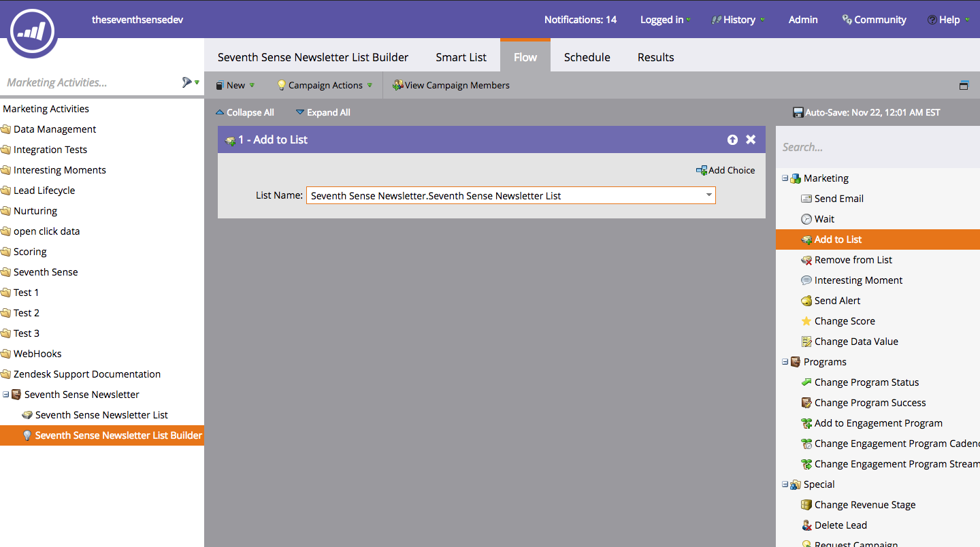
Task: Select the Delete Lead flow action
Action: 840,525
